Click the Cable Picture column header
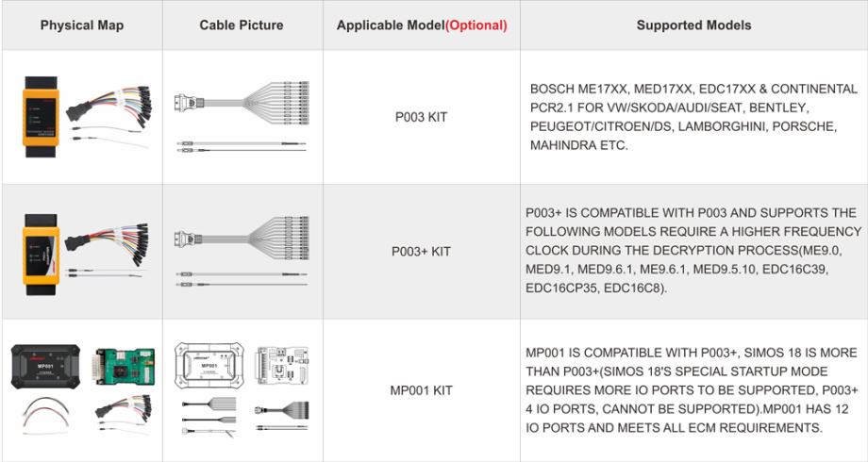Image resolution: width=868 pixels, height=462 pixels. (x=241, y=25)
